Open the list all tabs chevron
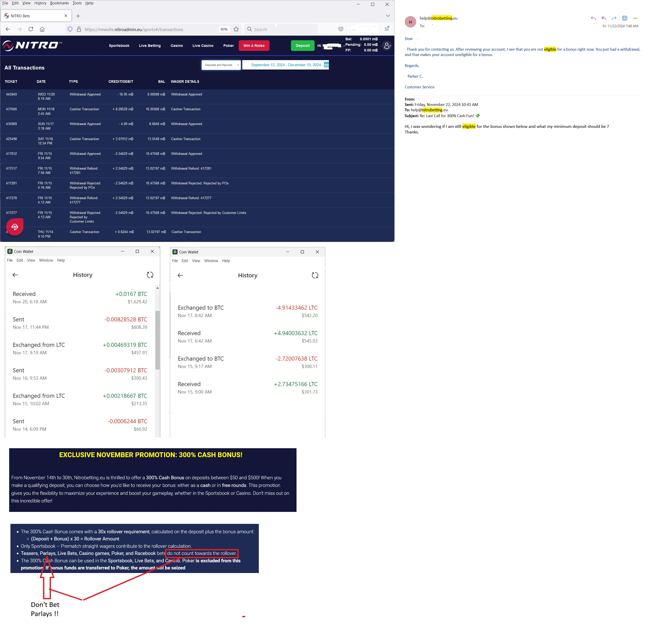This screenshot has width=672, height=627. (388, 16)
